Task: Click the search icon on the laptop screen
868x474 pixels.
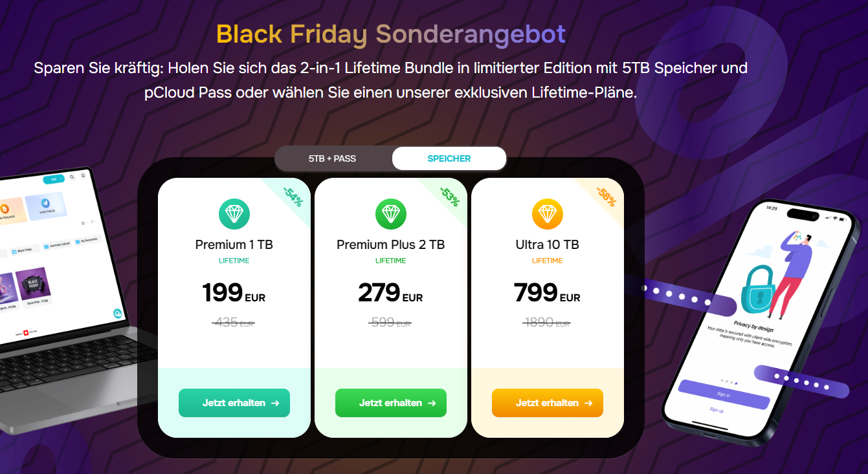Action: 72,176
